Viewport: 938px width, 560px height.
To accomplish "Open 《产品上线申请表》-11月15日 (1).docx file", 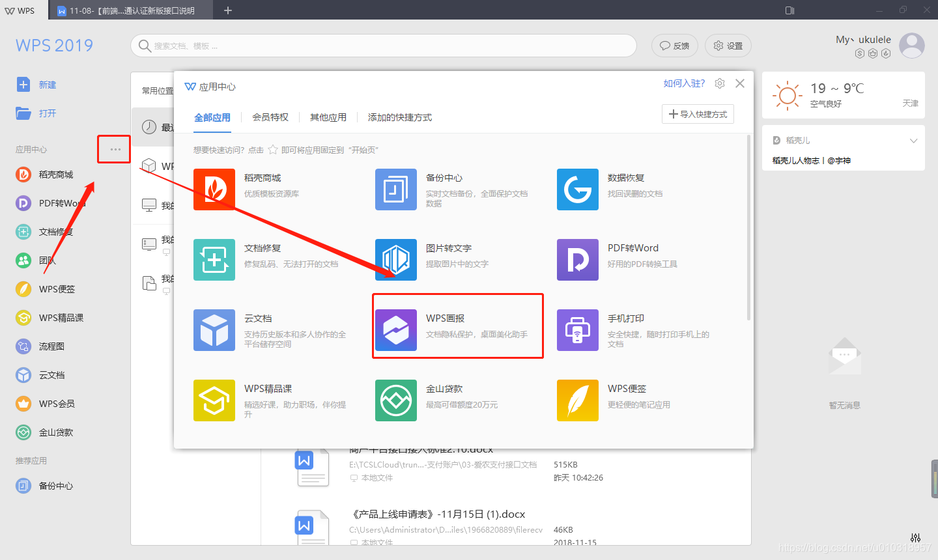I will click(437, 514).
